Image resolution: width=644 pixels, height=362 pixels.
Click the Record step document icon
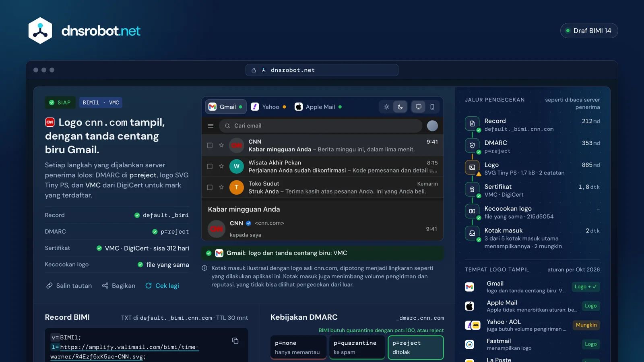pos(472,123)
